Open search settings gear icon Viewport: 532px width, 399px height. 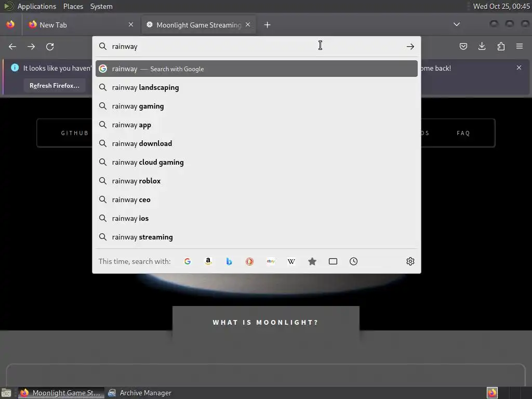tap(410, 261)
